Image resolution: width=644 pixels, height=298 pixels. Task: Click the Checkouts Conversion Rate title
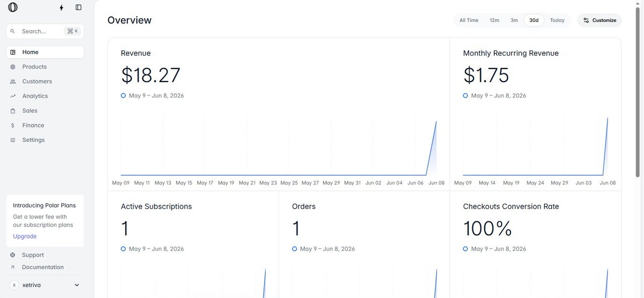511,206
